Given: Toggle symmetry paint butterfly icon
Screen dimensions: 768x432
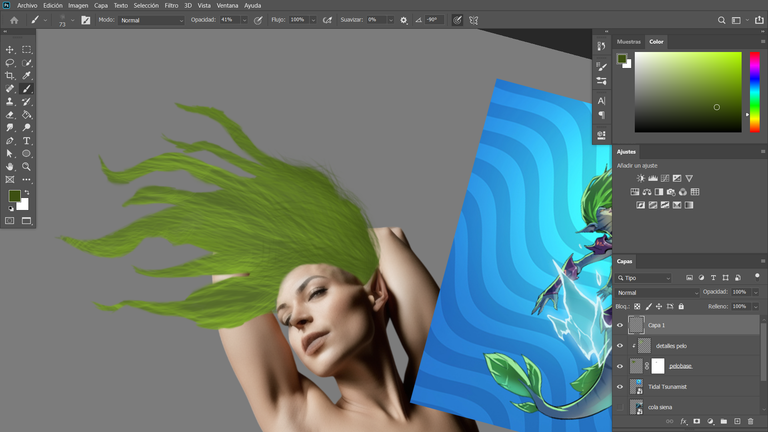Looking at the screenshot, I should (x=474, y=20).
